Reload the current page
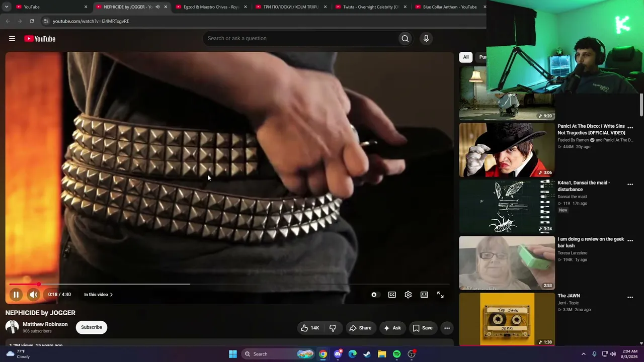The height and width of the screenshot is (362, 644). coord(32,21)
